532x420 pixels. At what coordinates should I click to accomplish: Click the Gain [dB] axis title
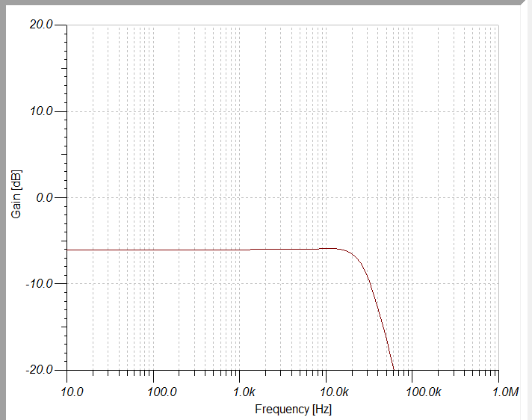click(16, 194)
